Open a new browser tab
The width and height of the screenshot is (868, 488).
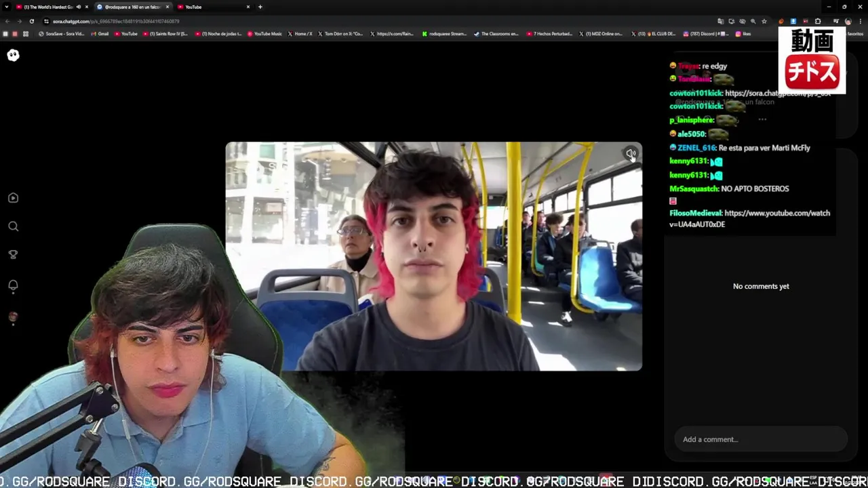[x=260, y=7]
